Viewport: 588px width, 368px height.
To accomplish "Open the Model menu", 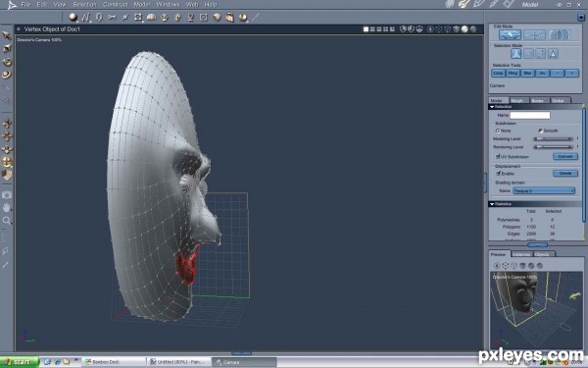I will click(x=142, y=5).
